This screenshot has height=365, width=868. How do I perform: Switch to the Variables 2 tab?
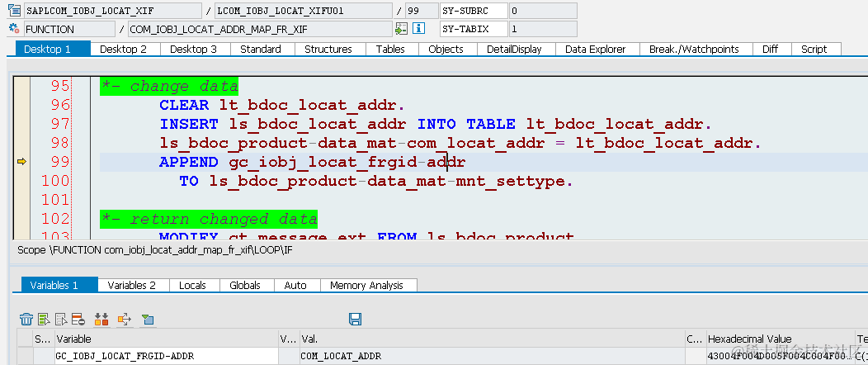[x=132, y=285]
